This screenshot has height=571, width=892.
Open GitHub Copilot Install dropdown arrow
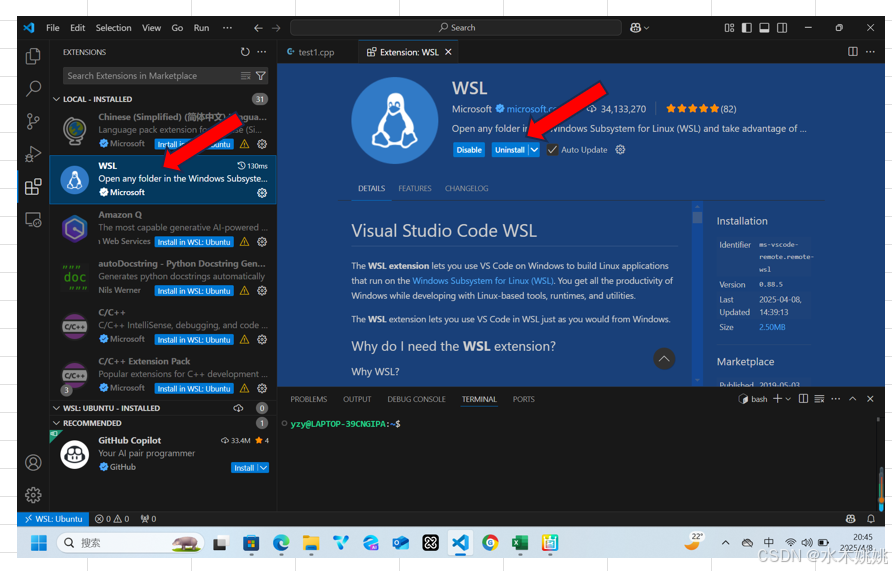pyautogui.click(x=263, y=467)
